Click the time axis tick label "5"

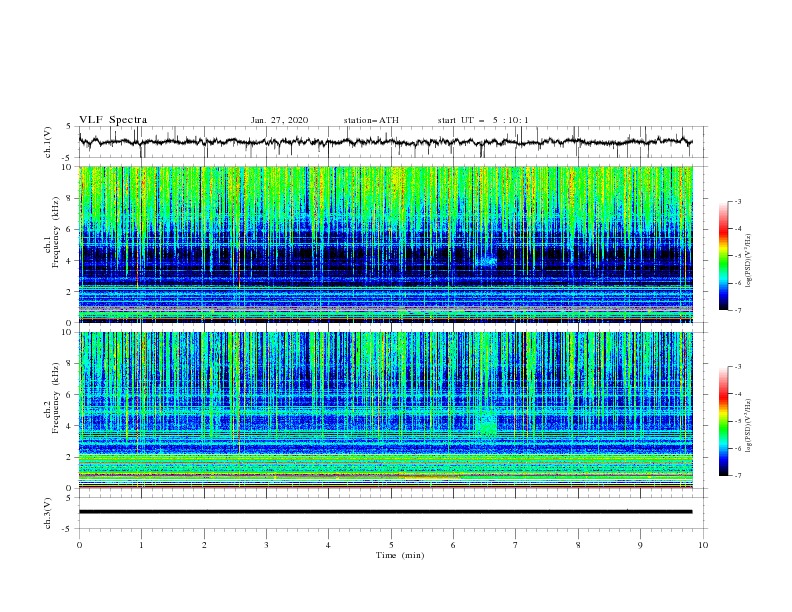[391, 545]
